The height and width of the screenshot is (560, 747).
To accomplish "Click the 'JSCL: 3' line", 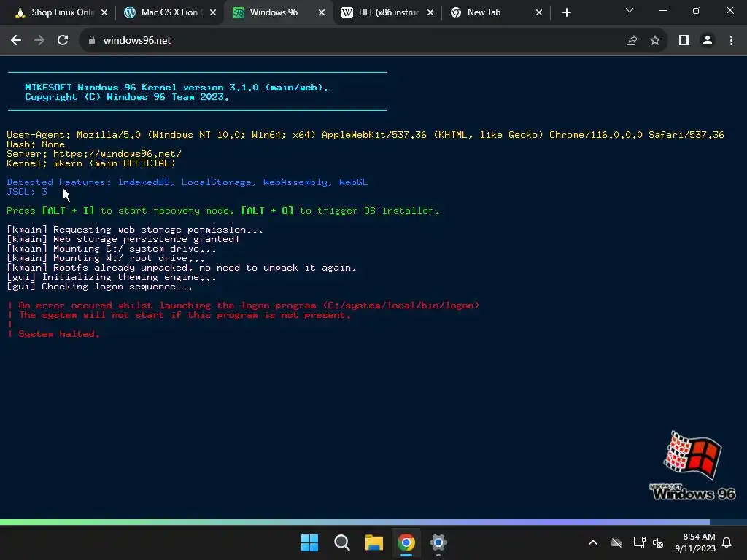I will 27,192.
